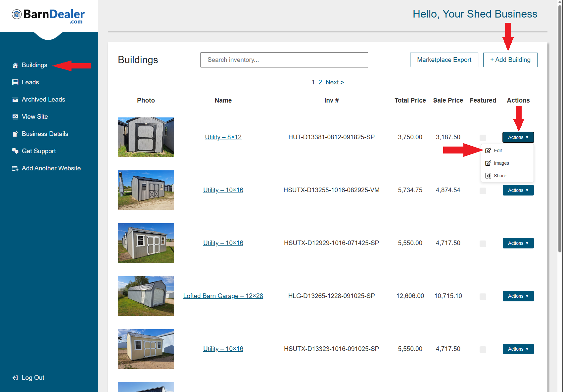Choose Images from the Actions menu
The width and height of the screenshot is (563, 392).
point(507,163)
